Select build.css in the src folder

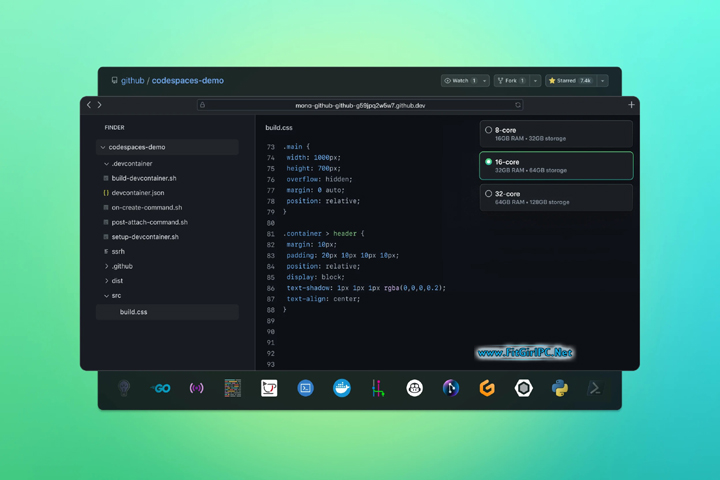pyautogui.click(x=134, y=312)
